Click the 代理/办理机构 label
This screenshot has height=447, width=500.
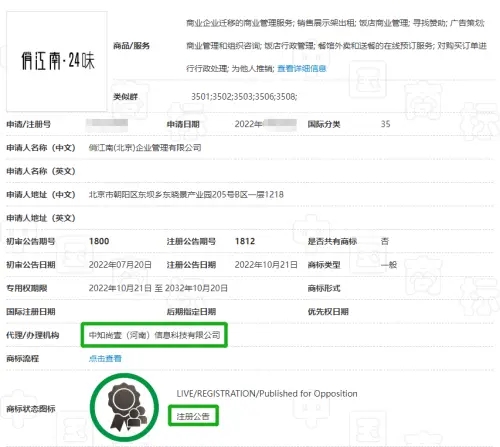click(33, 335)
